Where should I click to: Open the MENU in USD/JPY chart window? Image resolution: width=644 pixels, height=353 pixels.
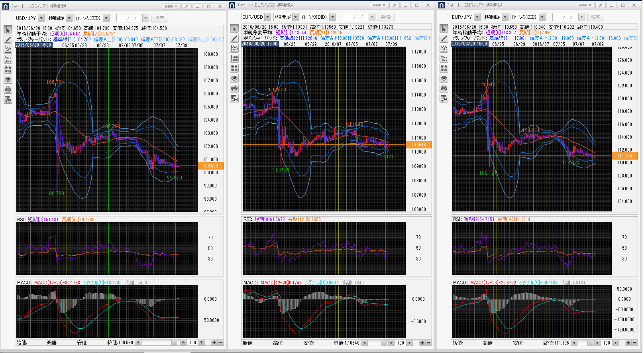coord(171,6)
